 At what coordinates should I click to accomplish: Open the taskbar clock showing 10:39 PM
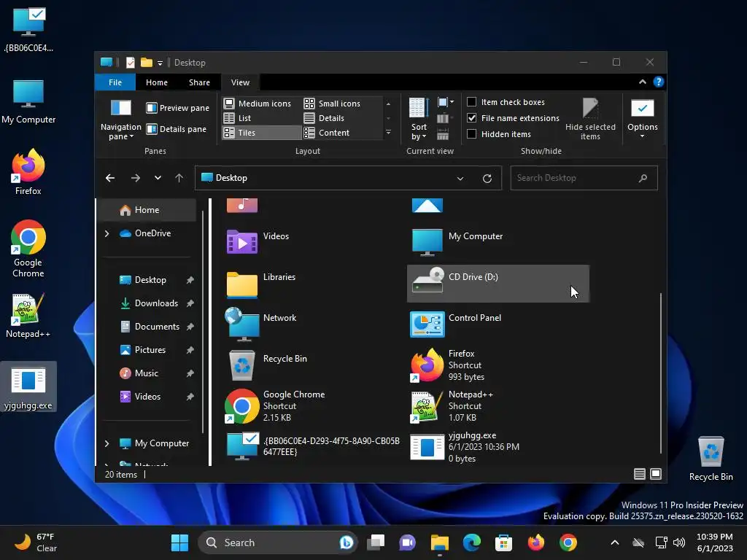point(715,542)
